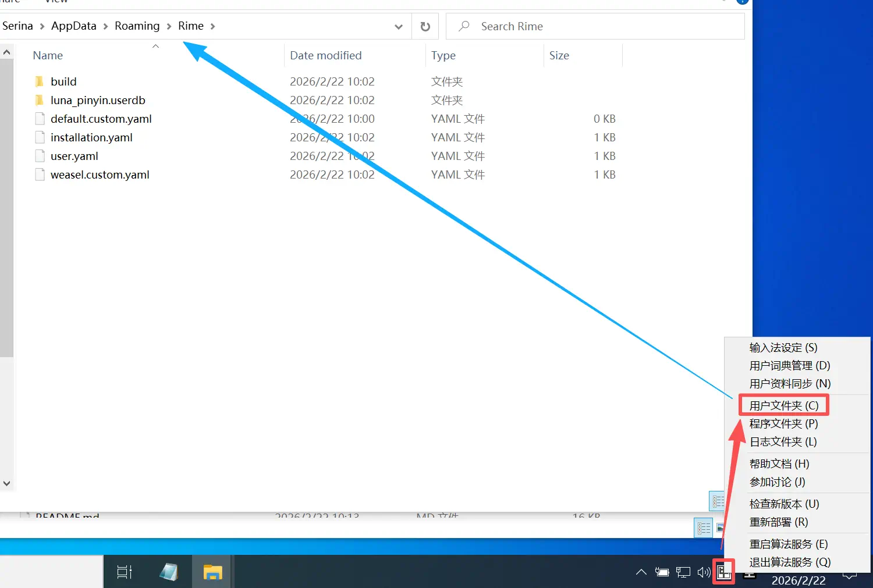Click the volume speaker tray icon
The width and height of the screenshot is (873, 588).
pyautogui.click(x=704, y=572)
